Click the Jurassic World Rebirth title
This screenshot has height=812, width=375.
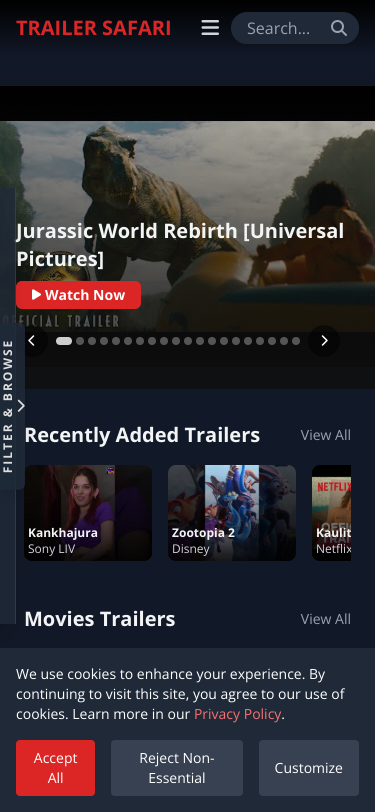[180, 245]
